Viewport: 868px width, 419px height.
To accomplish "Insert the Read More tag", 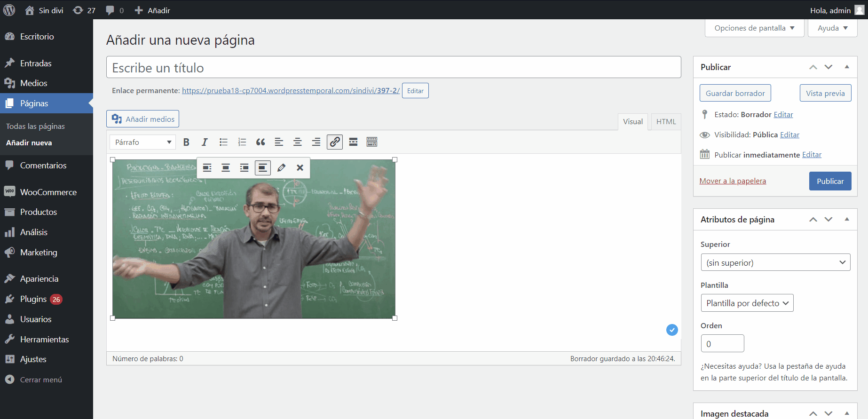I will (353, 142).
